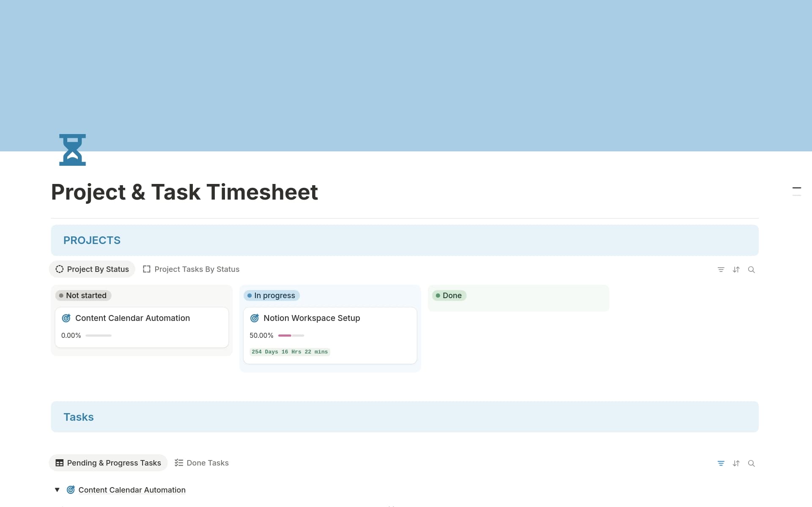Collapse the Content Calendar Automation group toggle
This screenshot has height=507, width=812.
(57, 490)
